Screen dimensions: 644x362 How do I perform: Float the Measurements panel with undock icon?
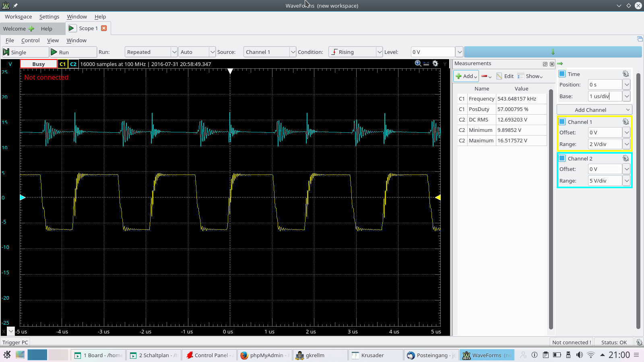pyautogui.click(x=545, y=64)
